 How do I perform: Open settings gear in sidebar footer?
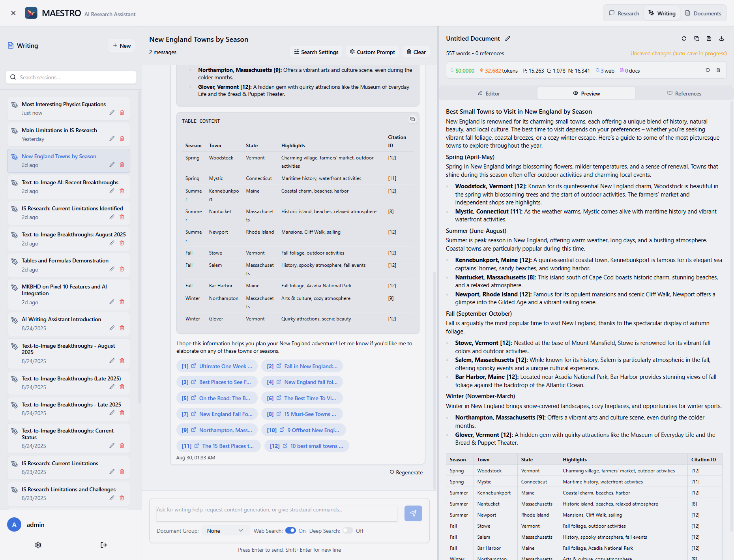coord(38,545)
